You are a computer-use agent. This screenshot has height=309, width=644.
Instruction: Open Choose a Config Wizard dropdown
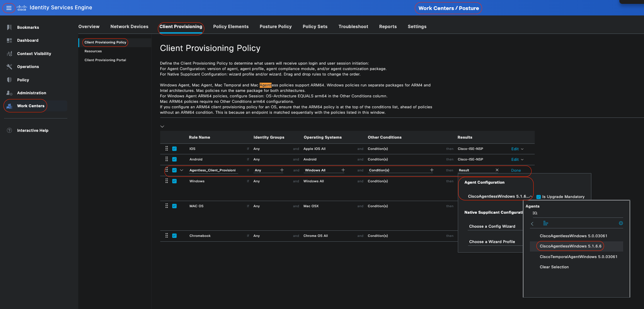tap(495, 226)
